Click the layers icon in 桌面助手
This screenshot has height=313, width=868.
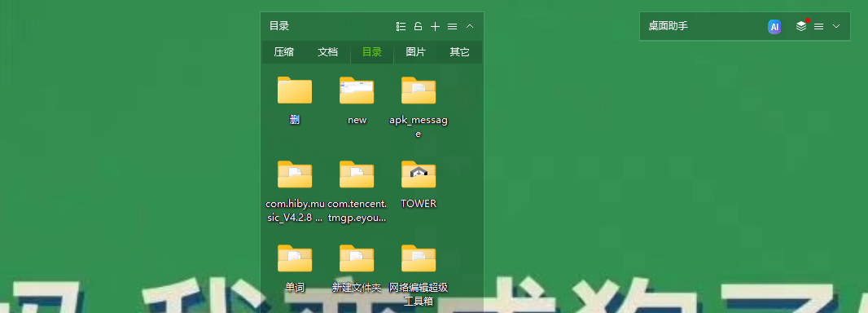pyautogui.click(x=801, y=26)
